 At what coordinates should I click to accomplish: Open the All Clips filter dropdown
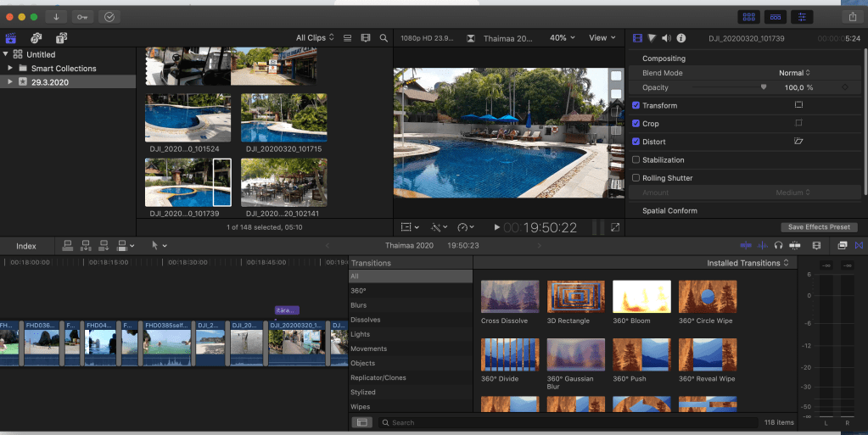point(315,38)
